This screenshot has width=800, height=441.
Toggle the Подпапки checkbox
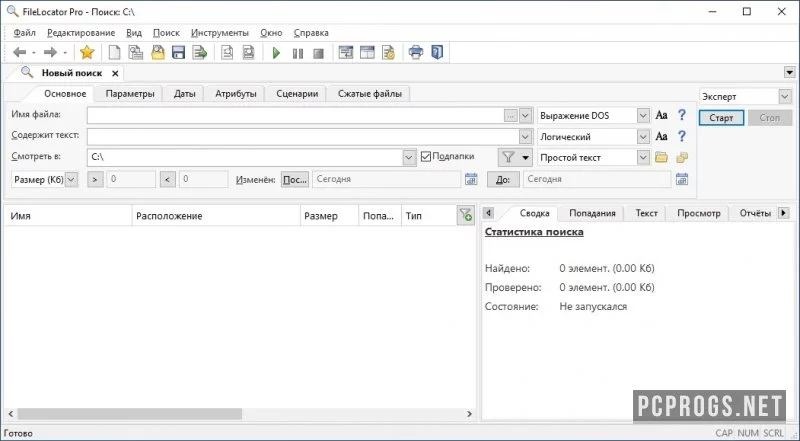426,157
